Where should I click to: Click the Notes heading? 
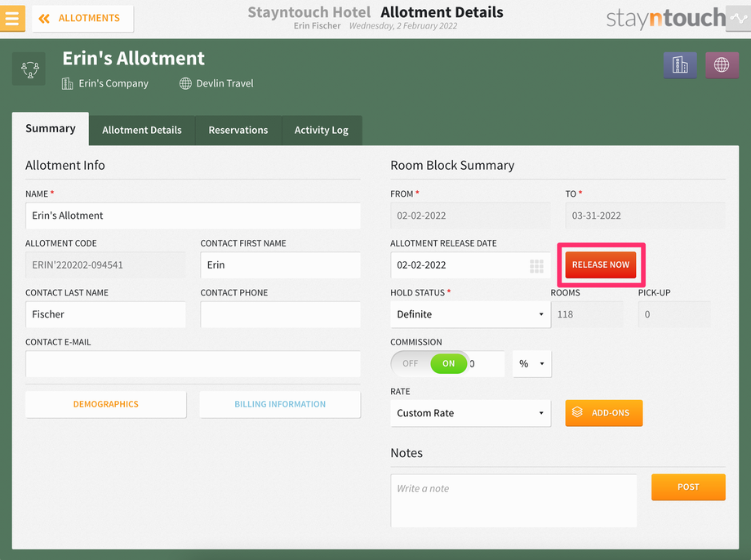point(407,453)
